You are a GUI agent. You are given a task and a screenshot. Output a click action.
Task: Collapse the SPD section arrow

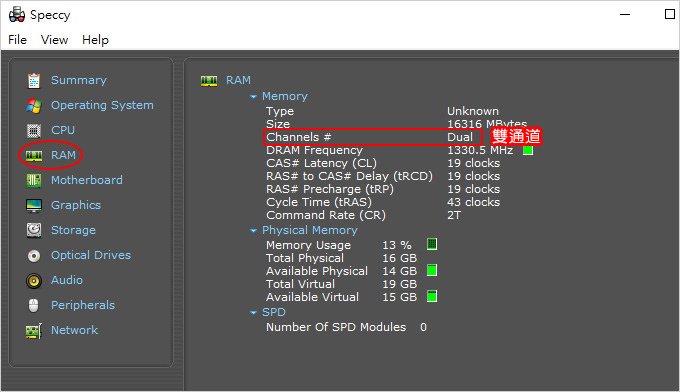pyautogui.click(x=254, y=313)
